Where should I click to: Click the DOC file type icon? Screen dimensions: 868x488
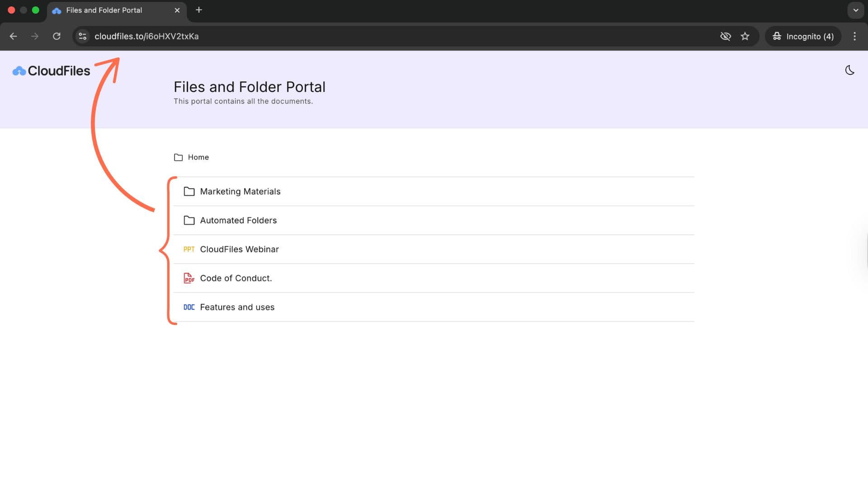[x=189, y=307]
